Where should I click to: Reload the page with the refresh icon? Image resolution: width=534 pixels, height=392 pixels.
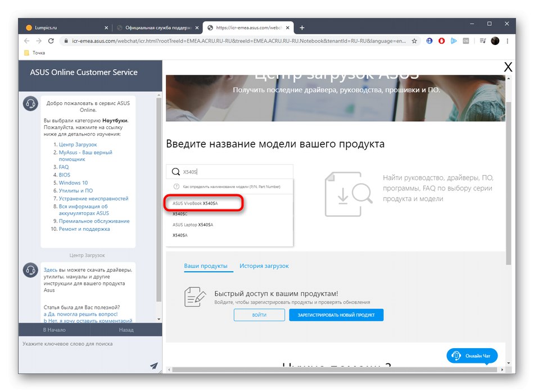51,41
